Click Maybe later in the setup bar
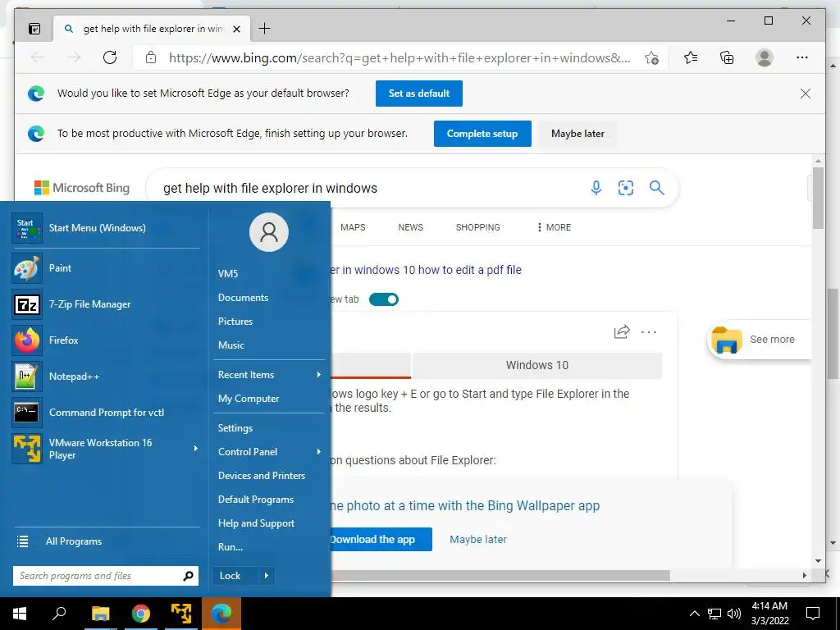Screen dimensions: 840x630 577,134
